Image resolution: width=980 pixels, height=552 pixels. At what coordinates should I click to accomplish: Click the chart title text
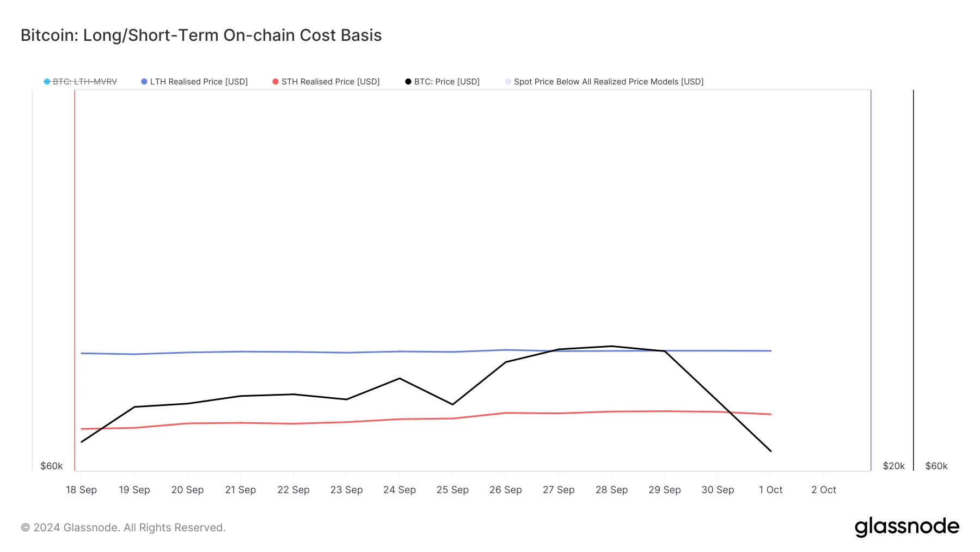(x=201, y=35)
